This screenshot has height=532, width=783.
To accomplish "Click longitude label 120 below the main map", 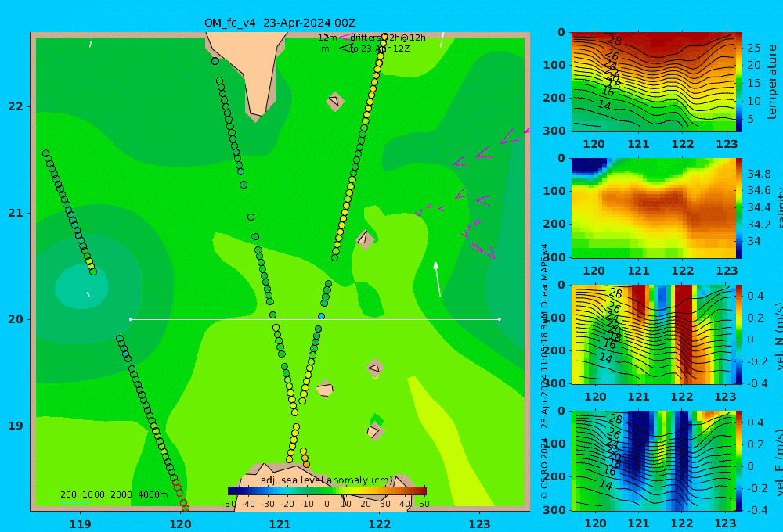I will [180, 524].
